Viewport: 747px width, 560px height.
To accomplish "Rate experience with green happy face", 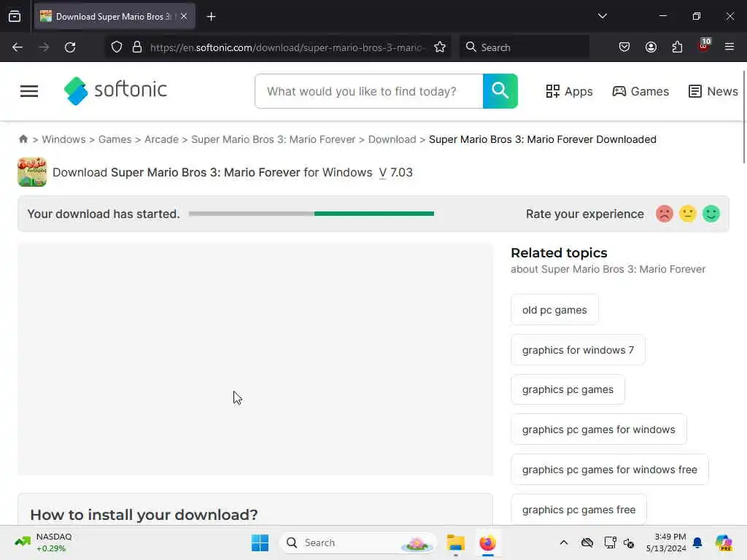I will (711, 214).
